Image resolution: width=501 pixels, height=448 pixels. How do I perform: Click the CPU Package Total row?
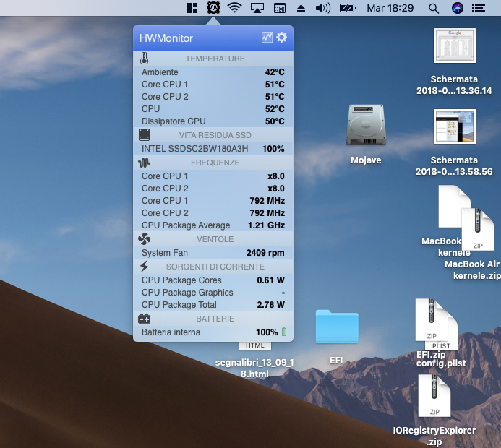click(213, 305)
